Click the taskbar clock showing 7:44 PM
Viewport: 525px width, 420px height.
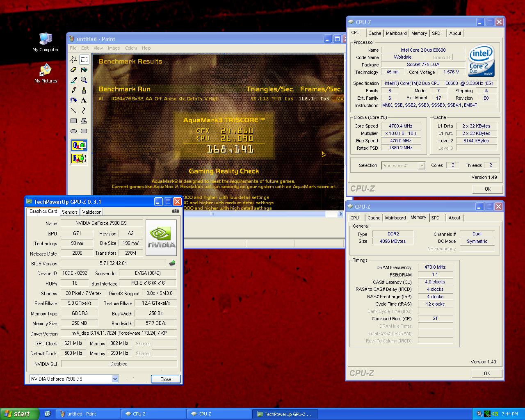point(510,414)
